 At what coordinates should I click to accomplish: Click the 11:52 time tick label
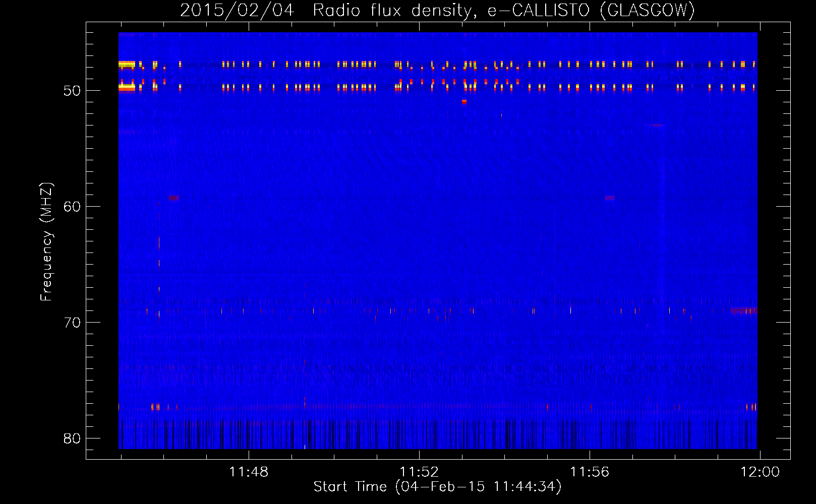coord(419,472)
